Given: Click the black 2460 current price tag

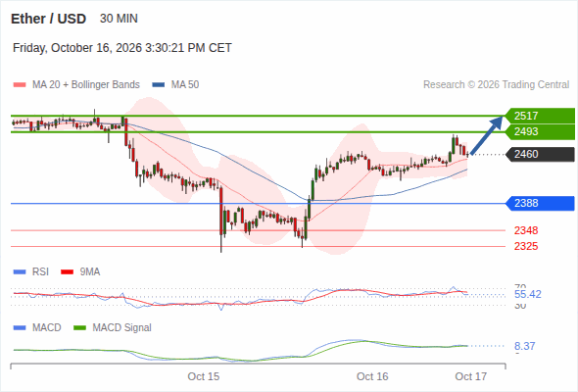Looking at the screenshot, I should point(540,154).
